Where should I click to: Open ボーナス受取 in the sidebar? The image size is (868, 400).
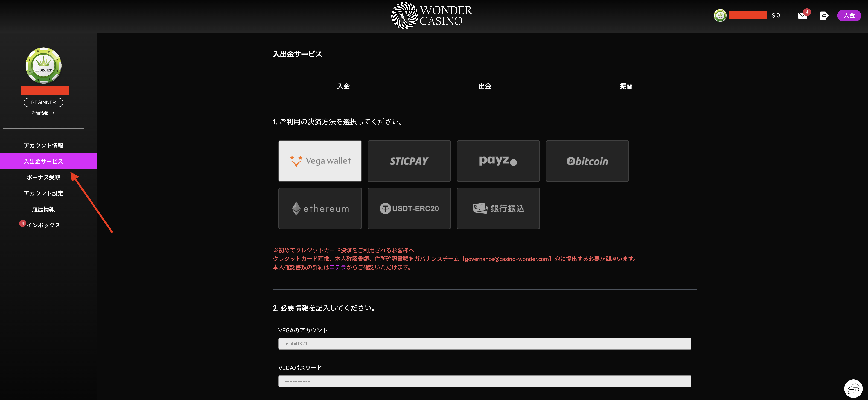[43, 177]
